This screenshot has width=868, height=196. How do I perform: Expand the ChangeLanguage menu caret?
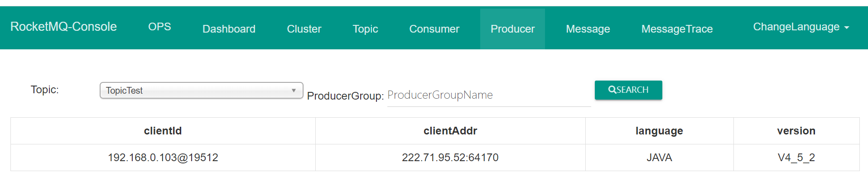(x=847, y=28)
